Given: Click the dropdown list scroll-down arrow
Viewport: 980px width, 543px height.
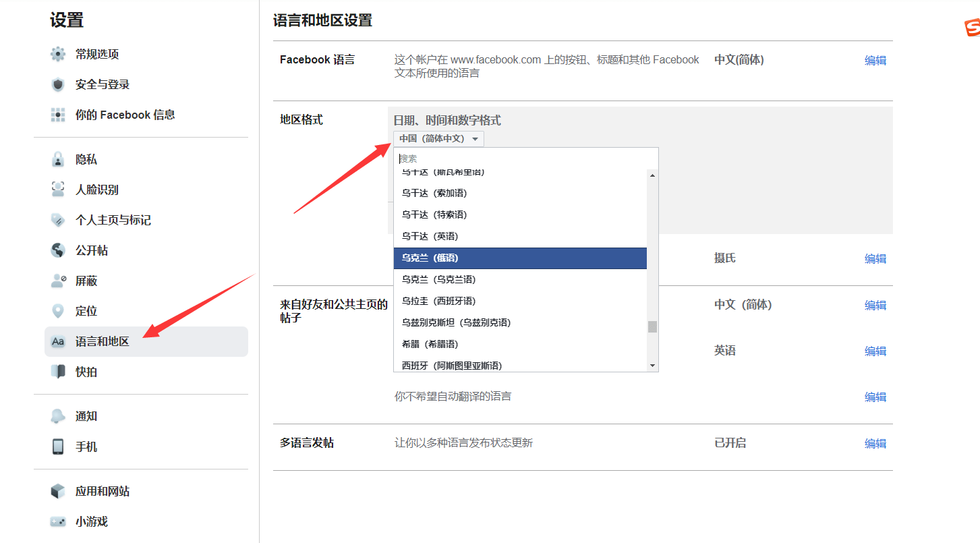Looking at the screenshot, I should click(652, 366).
